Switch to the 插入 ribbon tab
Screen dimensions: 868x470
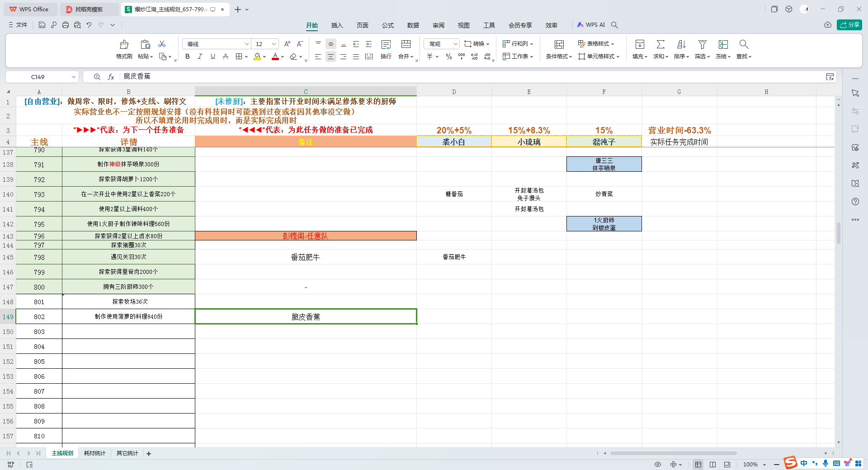coord(337,25)
